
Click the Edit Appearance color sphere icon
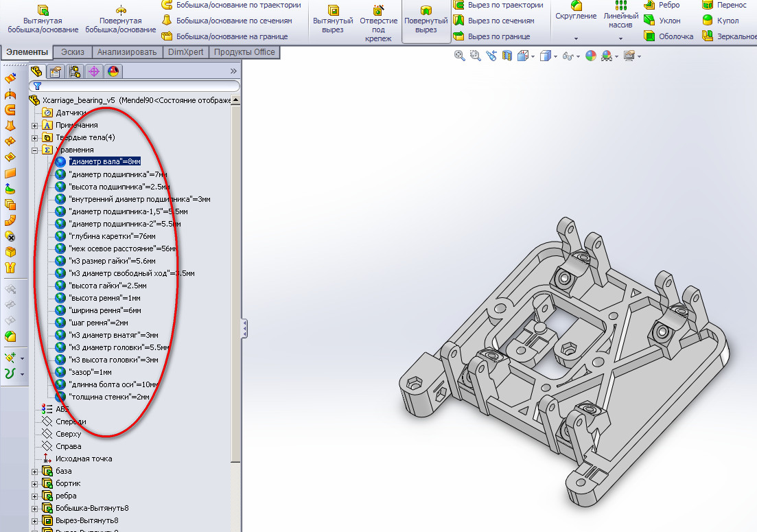tap(590, 56)
